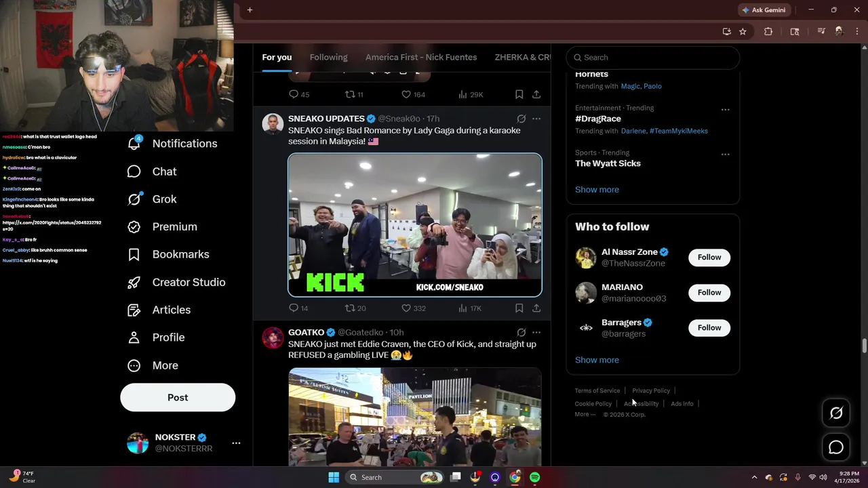This screenshot has width=868, height=488.
Task: View analytics showing 17K views
Action: click(469, 308)
